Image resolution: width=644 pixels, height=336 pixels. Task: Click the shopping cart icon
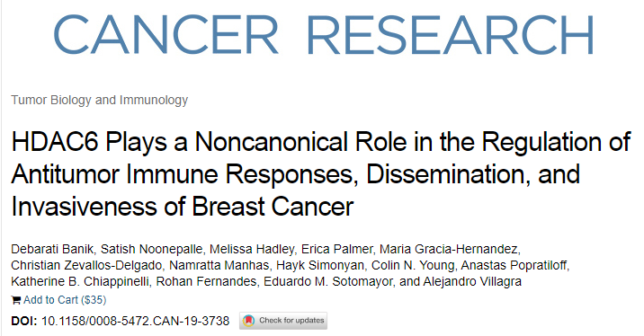15,300
